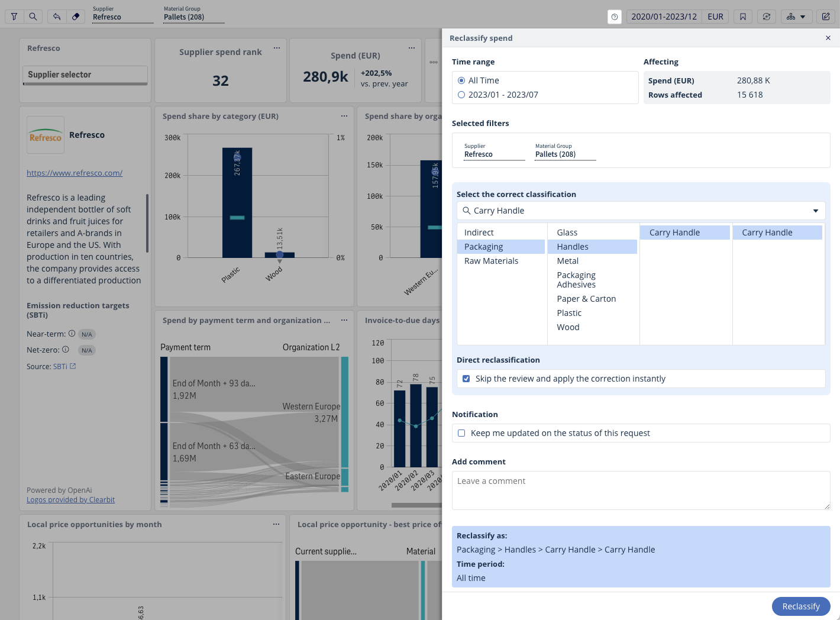Viewport: 840px width, 620px height.
Task: Expand the Carry Handle classification dropdown arrow
Action: [x=815, y=211]
